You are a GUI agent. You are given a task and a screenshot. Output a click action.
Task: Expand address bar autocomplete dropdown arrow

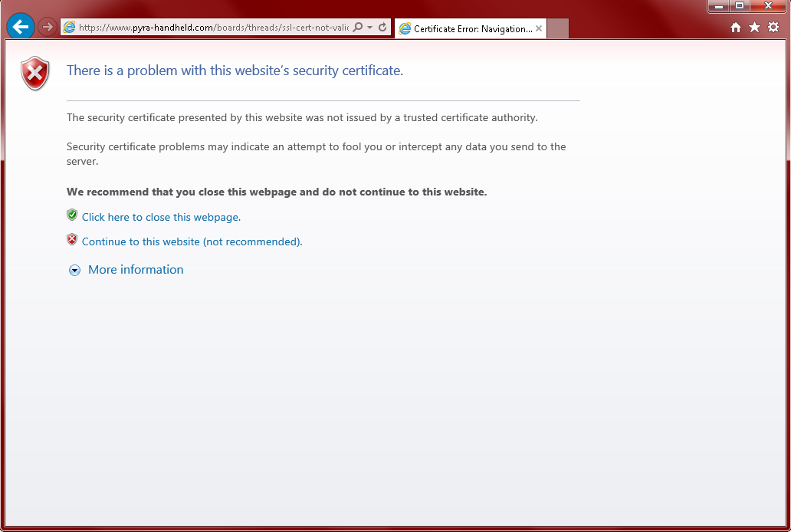tap(370, 28)
